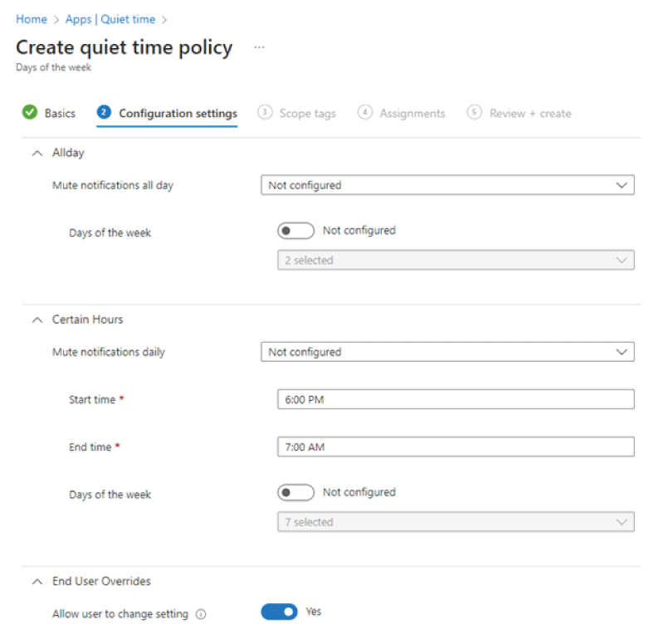The image size is (664, 644).
Task: Toggle Days of the week under Certain Hours
Action: tap(295, 492)
